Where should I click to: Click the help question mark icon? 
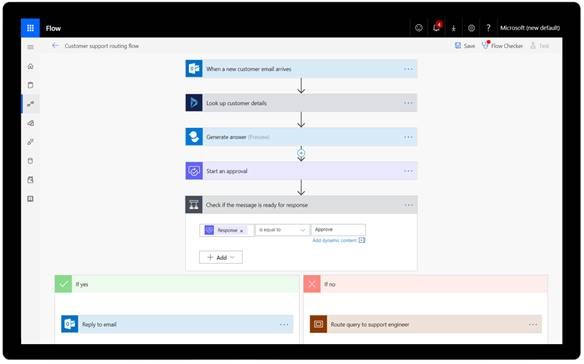488,28
